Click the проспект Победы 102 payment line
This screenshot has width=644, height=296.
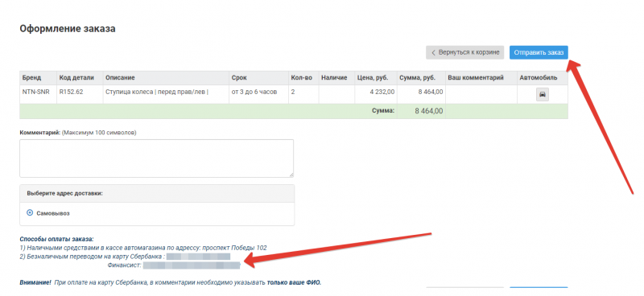click(x=143, y=248)
